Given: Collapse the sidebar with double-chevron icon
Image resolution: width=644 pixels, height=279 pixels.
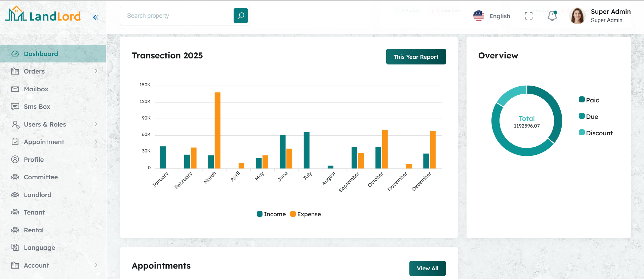Looking at the screenshot, I should click(96, 17).
